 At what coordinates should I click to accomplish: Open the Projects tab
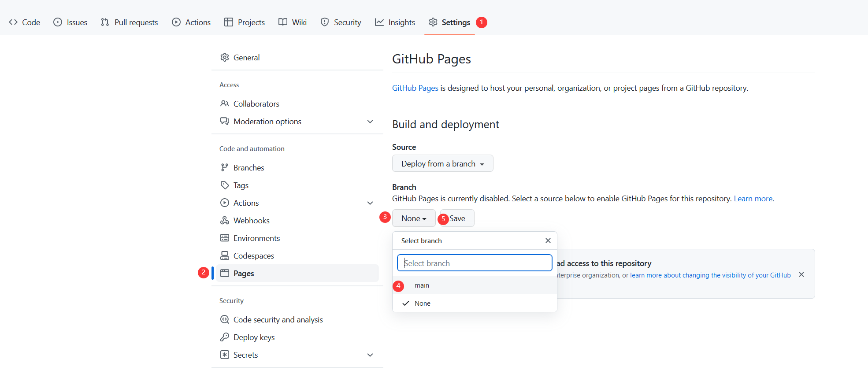pyautogui.click(x=245, y=22)
